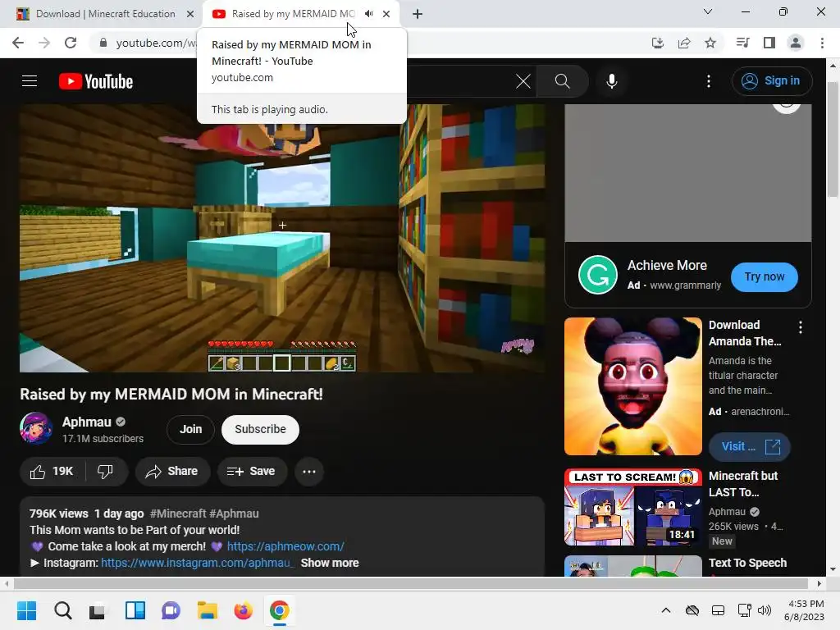Click the Chrome icon on the taskbar
Viewport: 840px width, 630px height.
point(280,610)
